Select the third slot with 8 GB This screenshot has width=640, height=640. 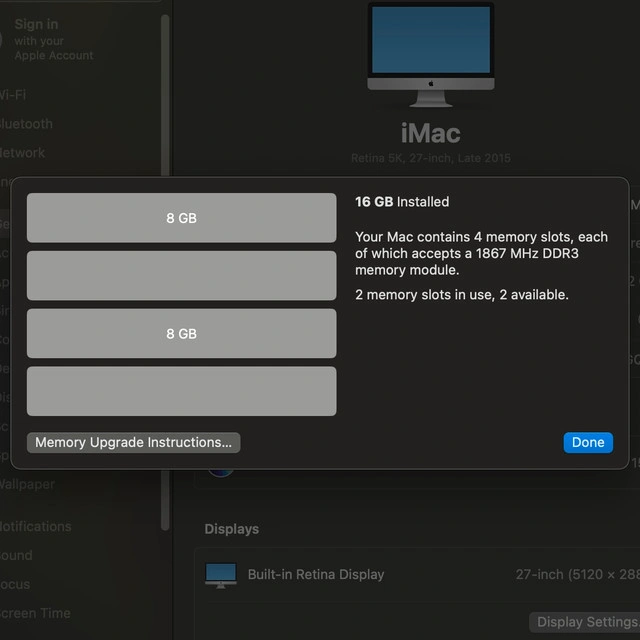click(x=181, y=334)
